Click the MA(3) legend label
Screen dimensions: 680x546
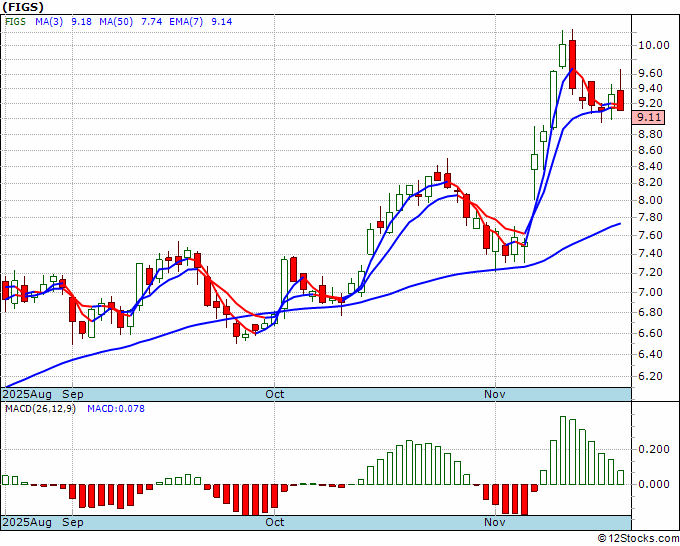tap(49, 21)
